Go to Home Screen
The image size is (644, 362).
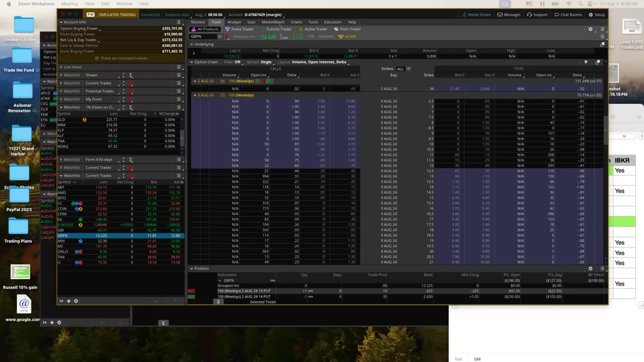coord(475,15)
